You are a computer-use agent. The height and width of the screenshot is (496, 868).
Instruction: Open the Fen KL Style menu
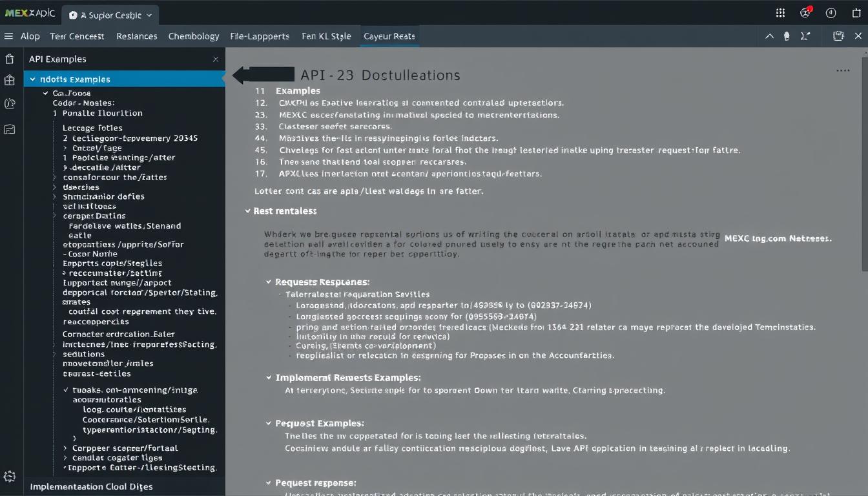point(326,36)
